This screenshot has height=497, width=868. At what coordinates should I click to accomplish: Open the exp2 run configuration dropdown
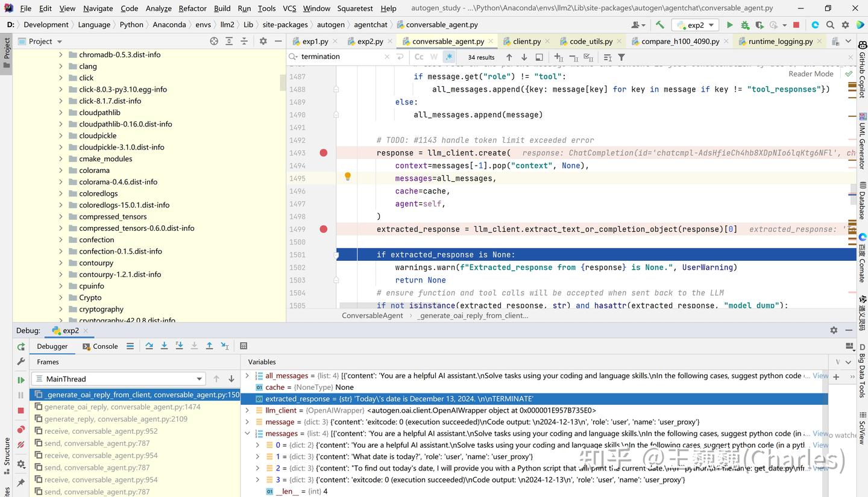pyautogui.click(x=696, y=25)
